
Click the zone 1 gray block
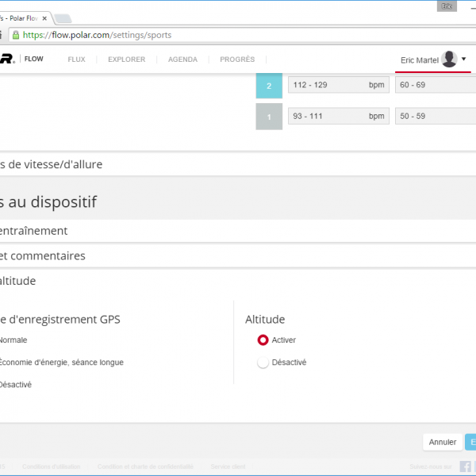pos(269,117)
